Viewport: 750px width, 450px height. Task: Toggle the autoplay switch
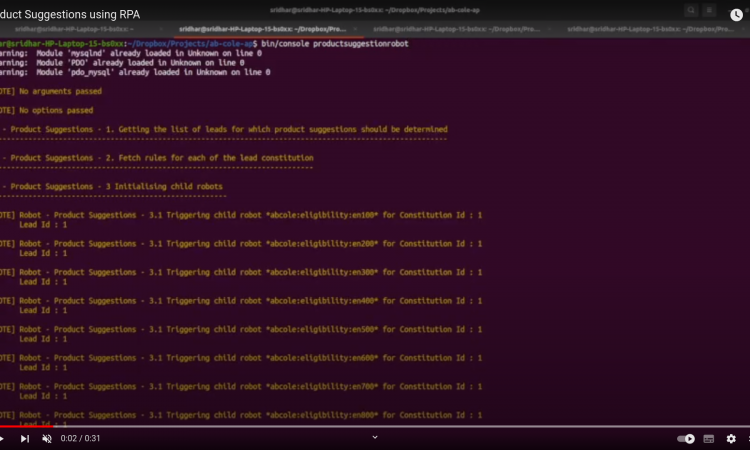coord(686,438)
